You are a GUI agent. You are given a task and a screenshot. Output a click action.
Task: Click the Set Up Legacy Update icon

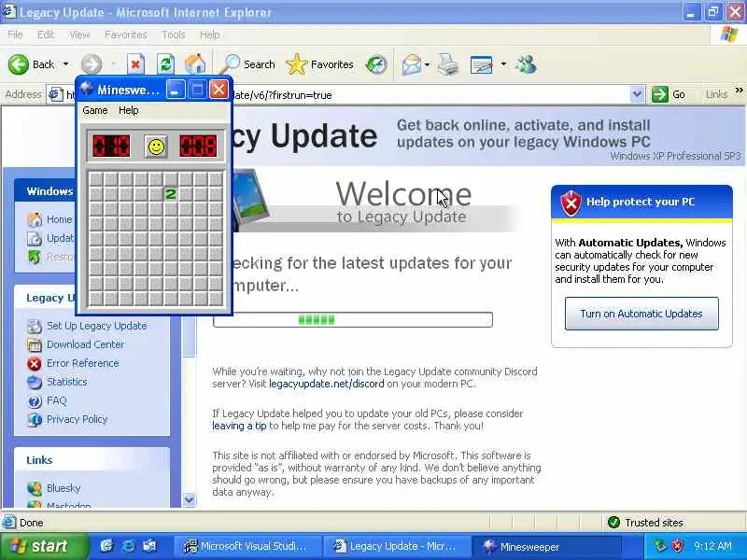click(x=35, y=326)
